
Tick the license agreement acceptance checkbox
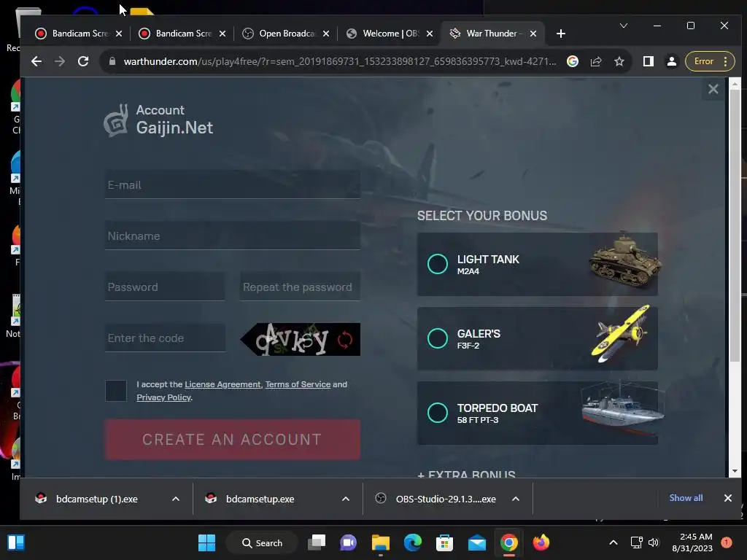(116, 391)
